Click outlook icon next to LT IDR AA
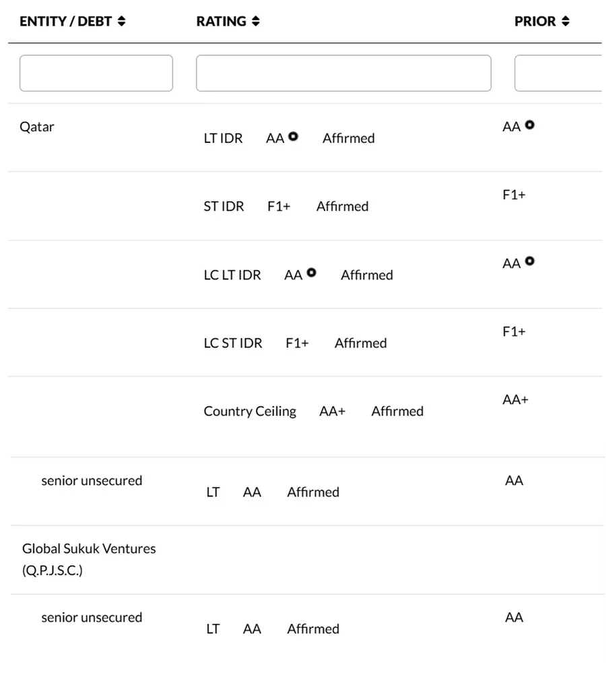Image resolution: width=606 pixels, height=700 pixels. [x=293, y=137]
